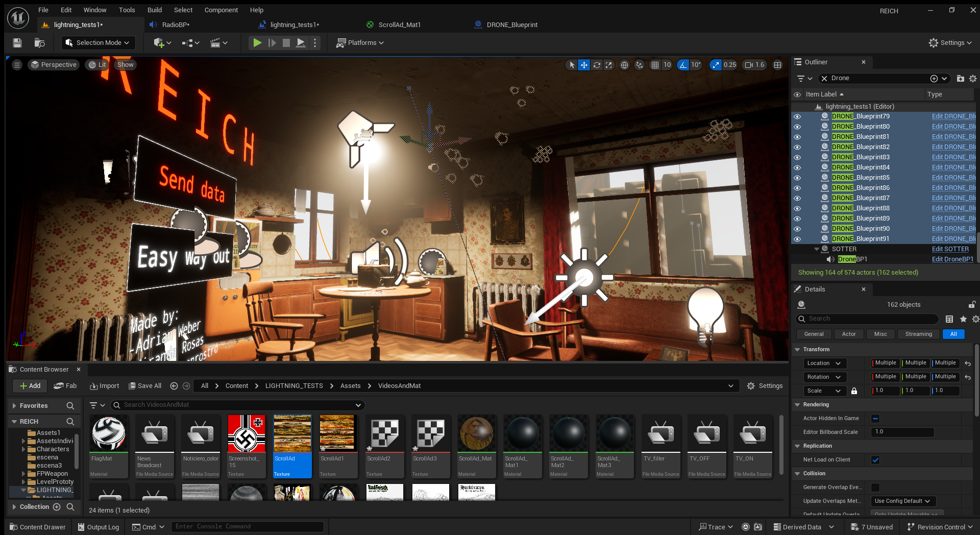The height and width of the screenshot is (535, 980).
Task: Open the Tools menu
Action: [127, 10]
